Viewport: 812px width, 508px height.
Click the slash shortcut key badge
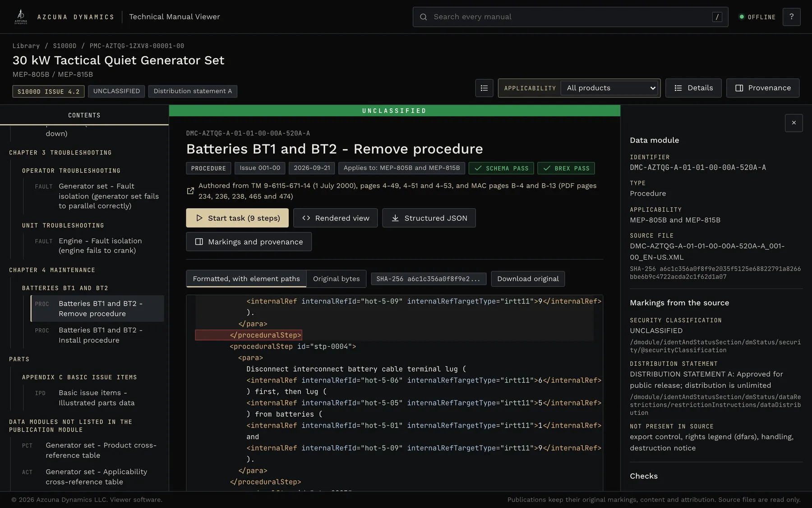click(x=717, y=17)
